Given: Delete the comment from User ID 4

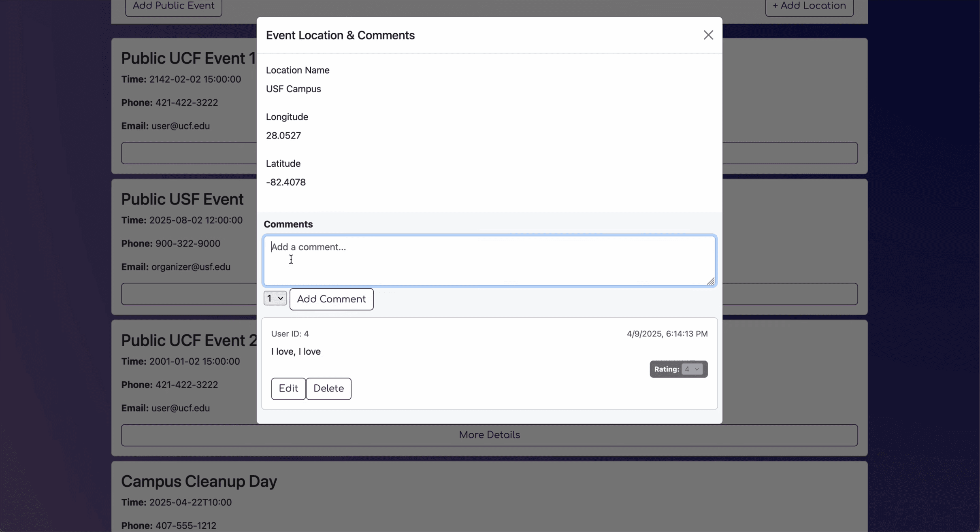Looking at the screenshot, I should point(328,389).
